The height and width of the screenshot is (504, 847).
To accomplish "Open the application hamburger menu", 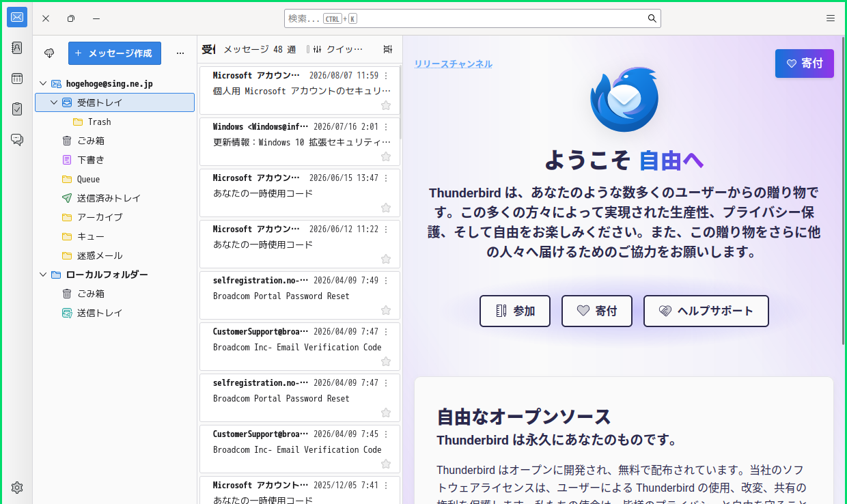I will (x=831, y=18).
